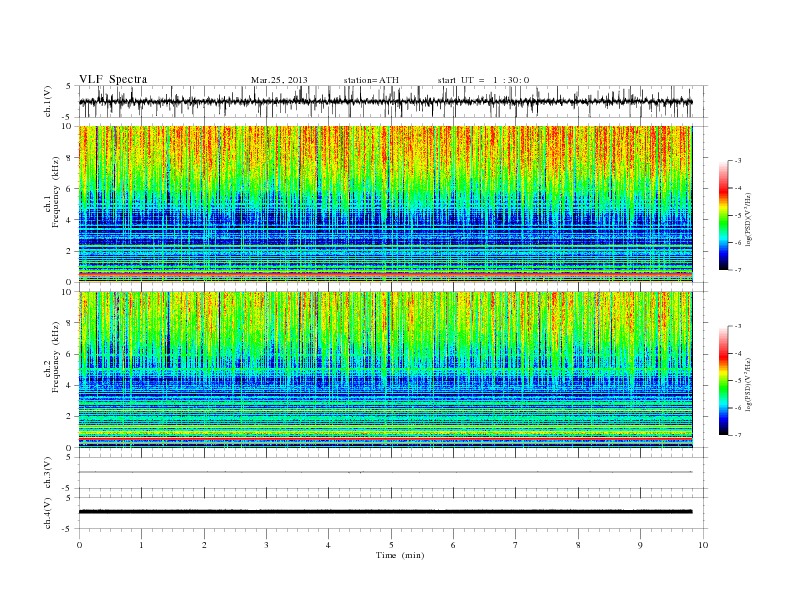Click the time axis tick label '10'
Viewport: 792px width, 612px height.
703,545
